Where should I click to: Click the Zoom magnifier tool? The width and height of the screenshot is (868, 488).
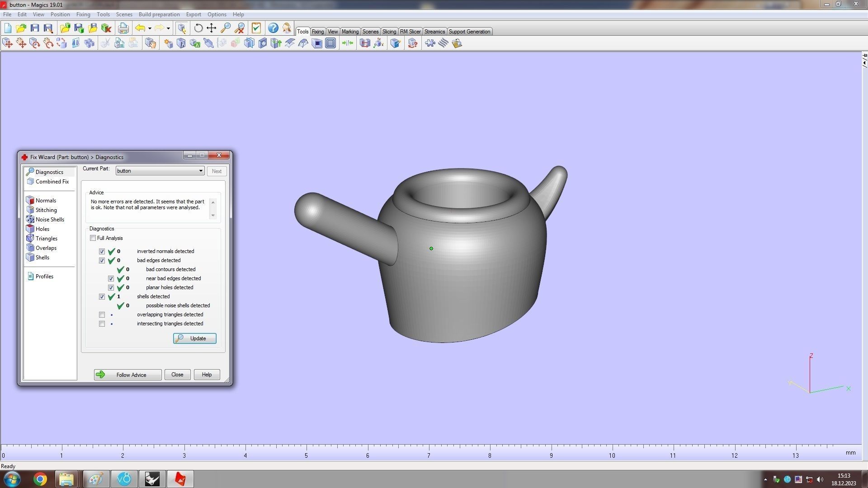pyautogui.click(x=226, y=28)
